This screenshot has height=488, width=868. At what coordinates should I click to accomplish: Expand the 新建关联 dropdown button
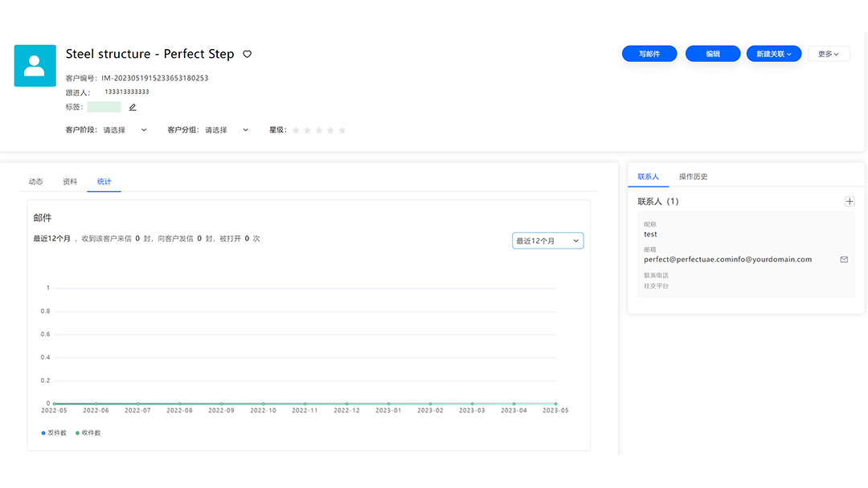click(773, 54)
